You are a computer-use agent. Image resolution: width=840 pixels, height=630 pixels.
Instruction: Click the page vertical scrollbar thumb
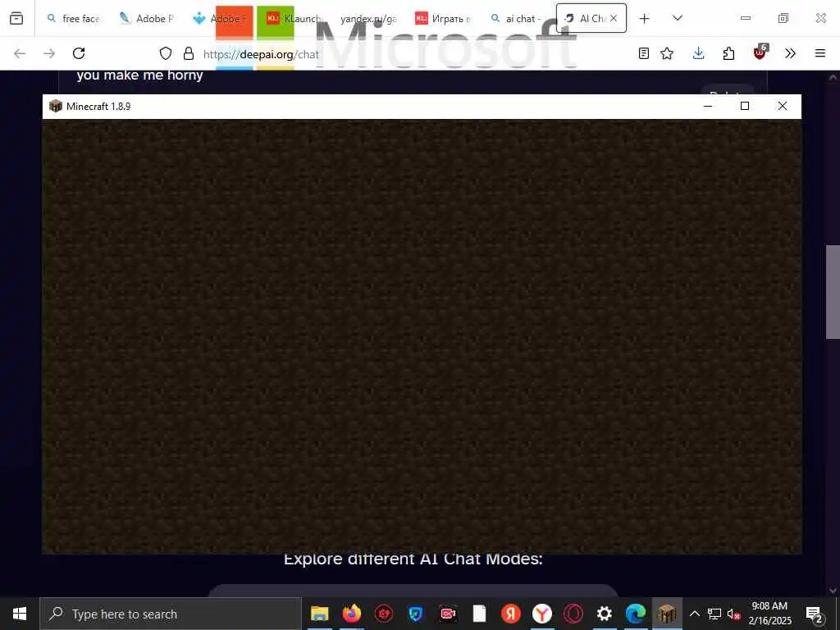833,291
